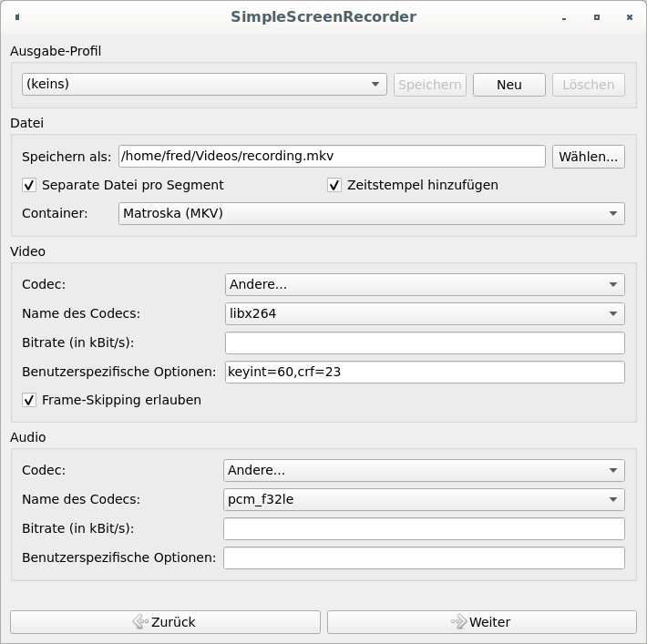The width and height of the screenshot is (647, 644).
Task: Click the Audio Bitrate input field
Action: 424,529
